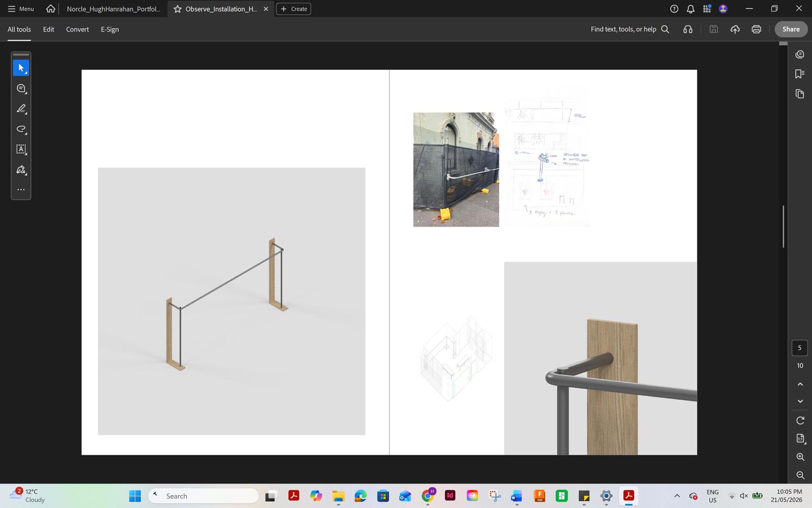Go to the next page arrow
The image size is (812, 508).
(800, 401)
